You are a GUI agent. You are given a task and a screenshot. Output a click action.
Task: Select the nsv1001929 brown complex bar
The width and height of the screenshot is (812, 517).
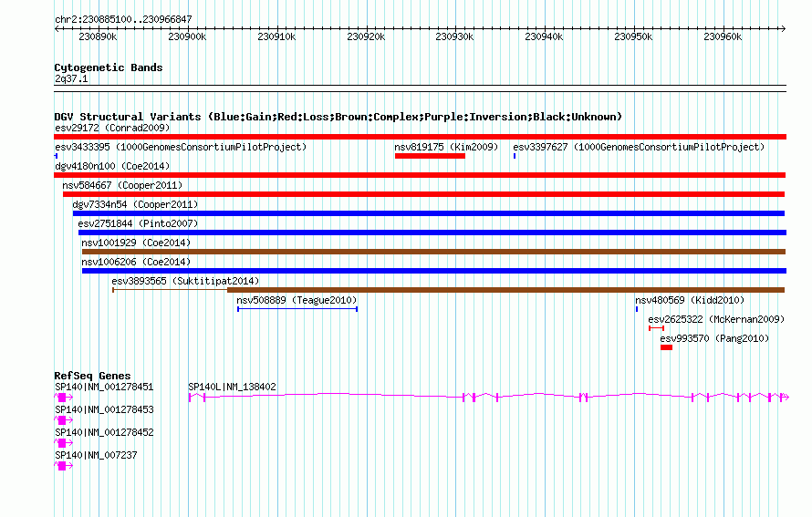434,252
